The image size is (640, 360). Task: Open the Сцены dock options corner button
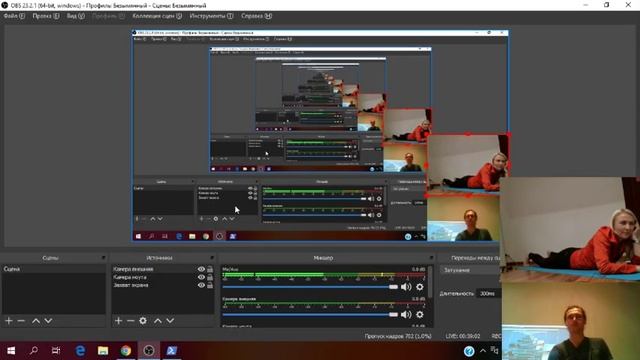pos(103,258)
